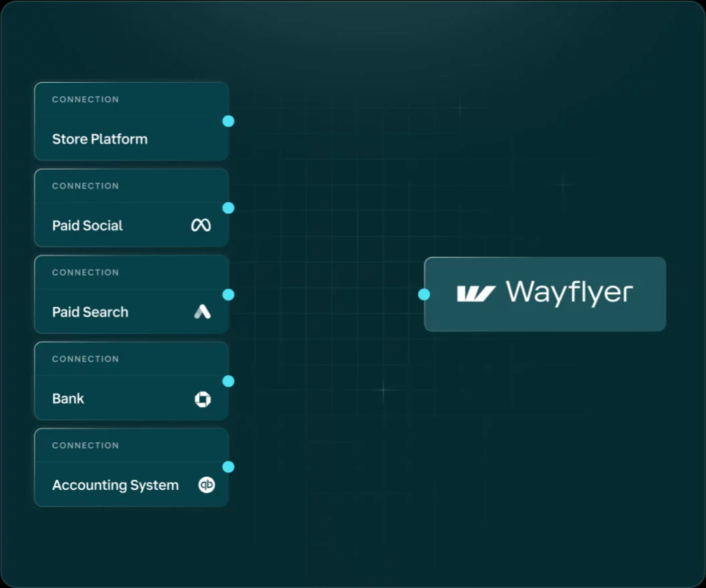Viewport: 706px width, 588px height.
Task: Click the Meta logo on Paid Social card
Action: coord(201,225)
